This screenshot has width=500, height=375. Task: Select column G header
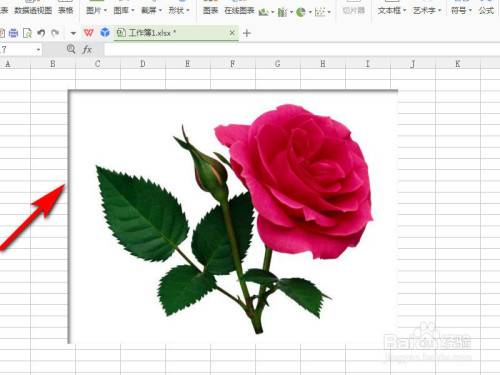(x=278, y=64)
